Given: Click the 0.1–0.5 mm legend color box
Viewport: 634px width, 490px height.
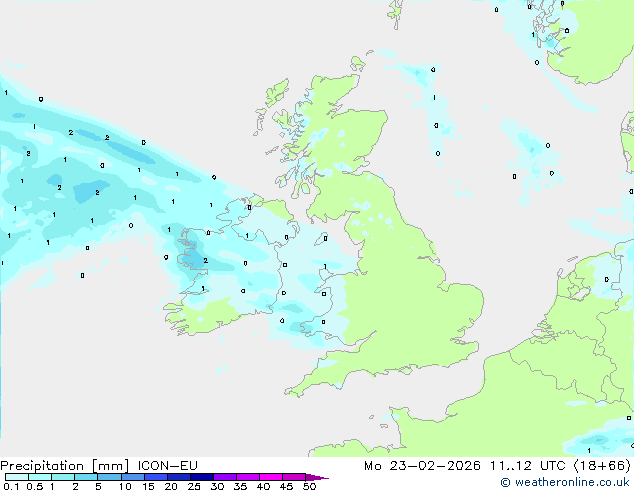Looking at the screenshot, I should click(17, 477).
